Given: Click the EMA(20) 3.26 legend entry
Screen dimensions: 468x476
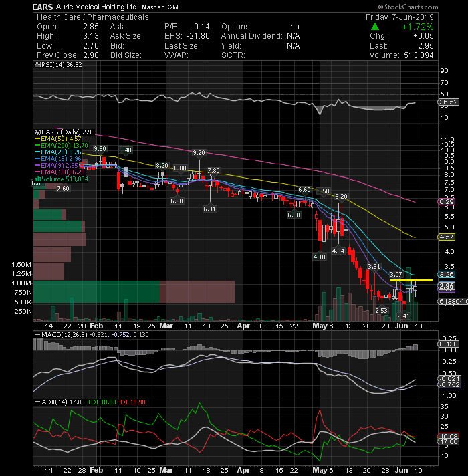Looking at the screenshot, I should point(58,152).
